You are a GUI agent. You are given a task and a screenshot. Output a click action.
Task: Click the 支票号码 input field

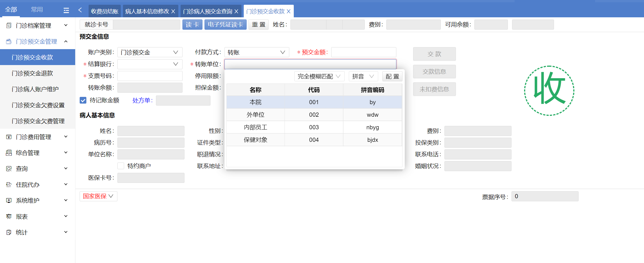tap(150, 76)
